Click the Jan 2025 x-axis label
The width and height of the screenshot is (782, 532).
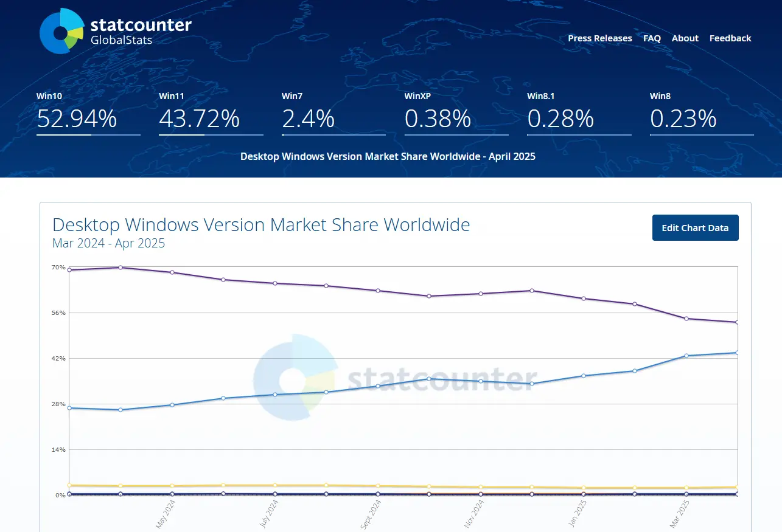577,514
